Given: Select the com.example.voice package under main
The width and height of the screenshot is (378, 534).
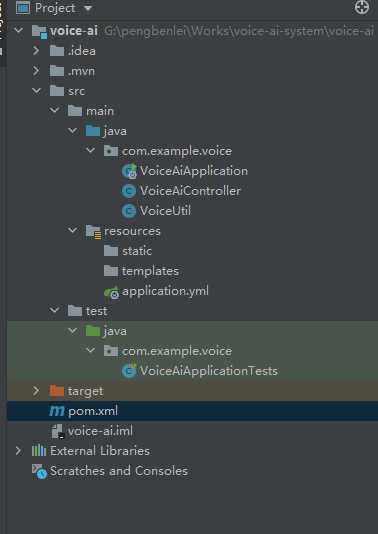Looking at the screenshot, I should coord(168,151).
